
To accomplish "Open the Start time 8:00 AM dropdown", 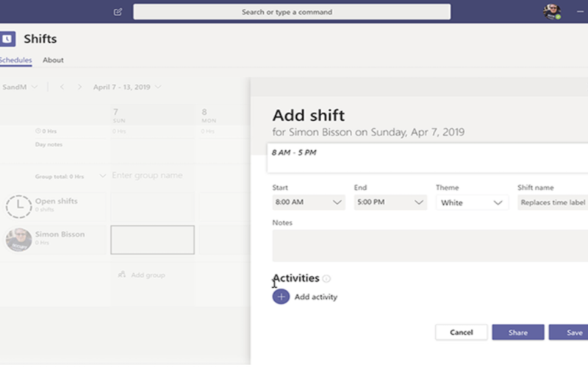I will [309, 202].
